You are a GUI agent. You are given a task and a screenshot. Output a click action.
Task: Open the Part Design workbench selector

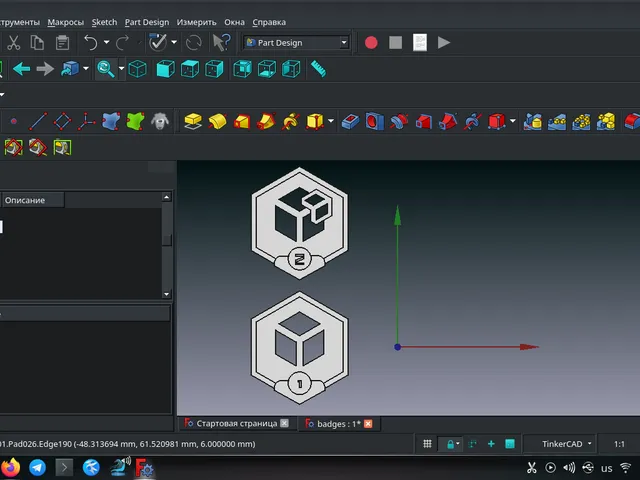[296, 42]
